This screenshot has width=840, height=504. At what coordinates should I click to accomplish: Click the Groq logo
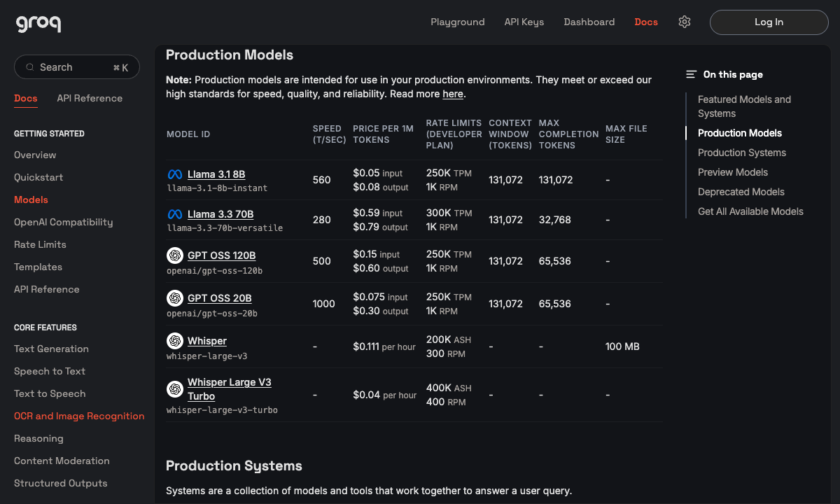coord(38,23)
